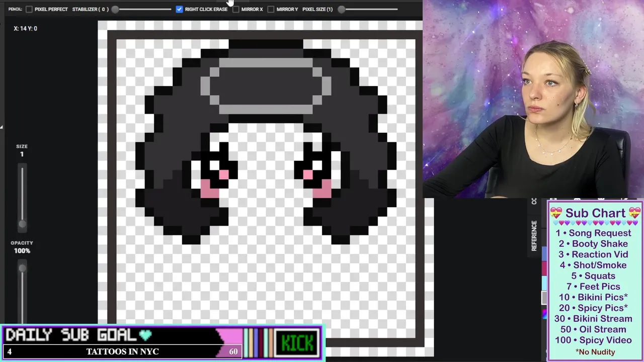The height and width of the screenshot is (362, 644).
Task: Click the 'STABILIZER ( 0 )' label
Action: (90, 9)
